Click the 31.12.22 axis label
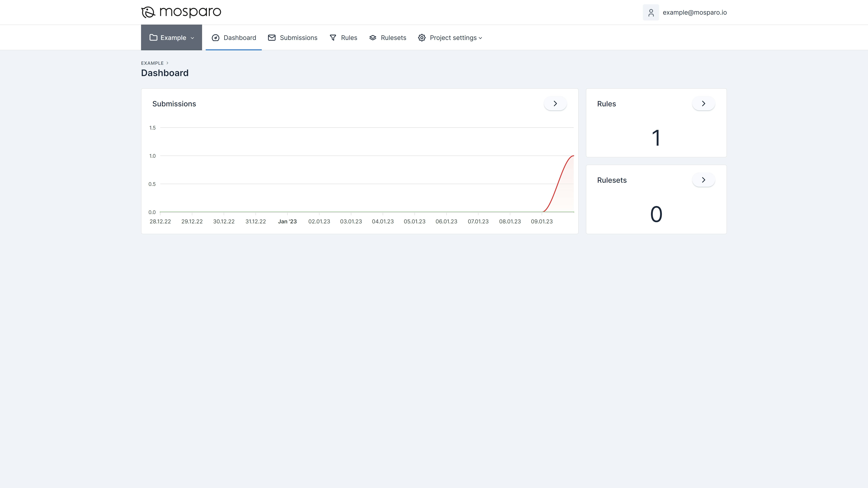The width and height of the screenshot is (868, 488). [255, 221]
